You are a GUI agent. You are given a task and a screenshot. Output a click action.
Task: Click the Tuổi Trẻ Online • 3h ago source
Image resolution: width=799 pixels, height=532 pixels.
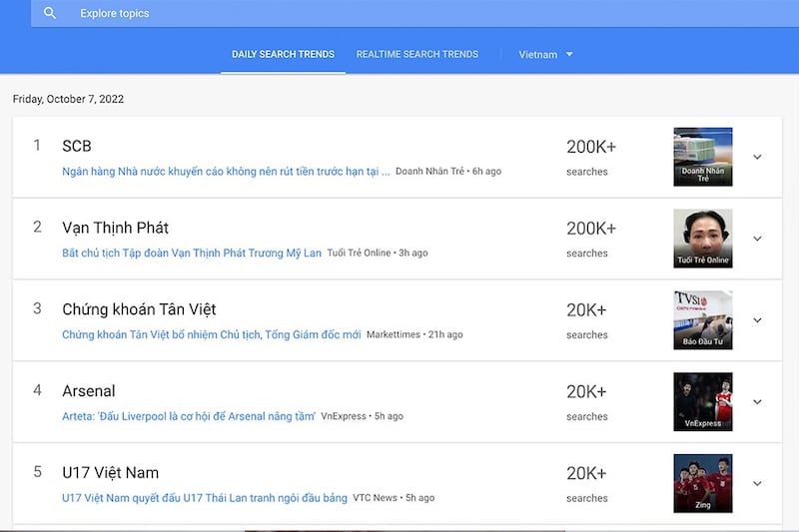pos(378,253)
